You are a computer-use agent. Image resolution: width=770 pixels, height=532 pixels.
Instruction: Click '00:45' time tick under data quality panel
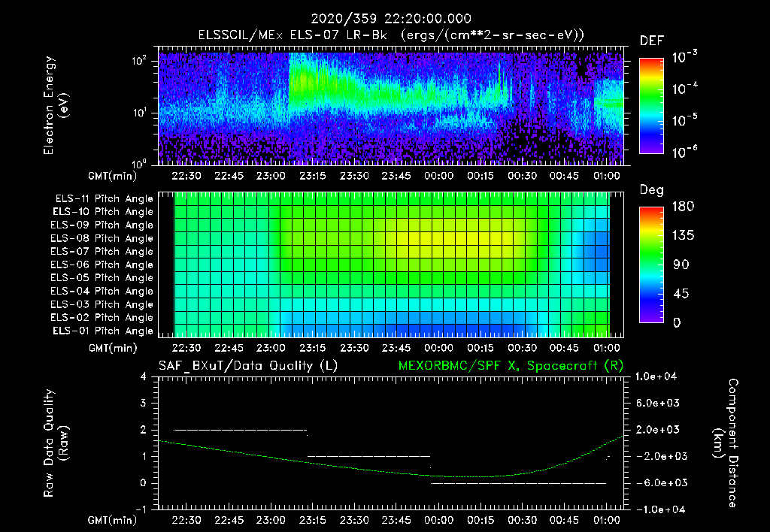pyautogui.click(x=564, y=520)
